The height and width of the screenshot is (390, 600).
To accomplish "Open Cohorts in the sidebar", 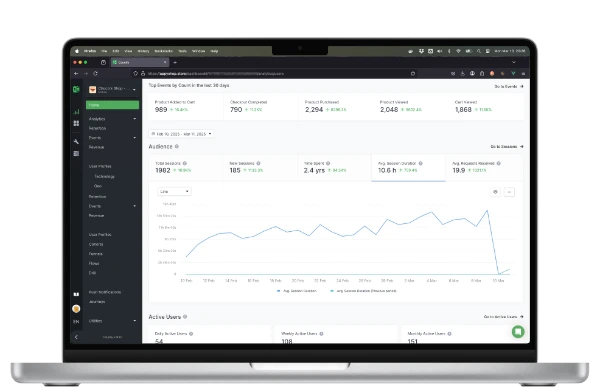I will click(96, 244).
